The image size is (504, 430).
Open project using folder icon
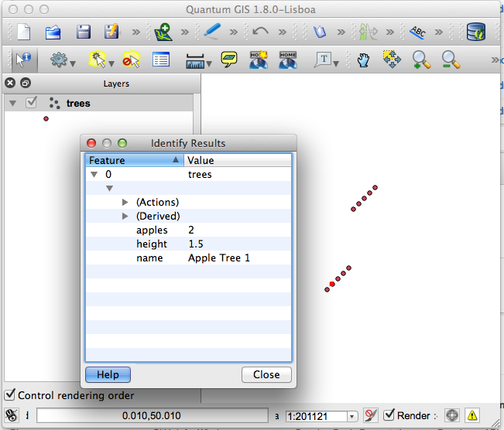click(x=53, y=32)
